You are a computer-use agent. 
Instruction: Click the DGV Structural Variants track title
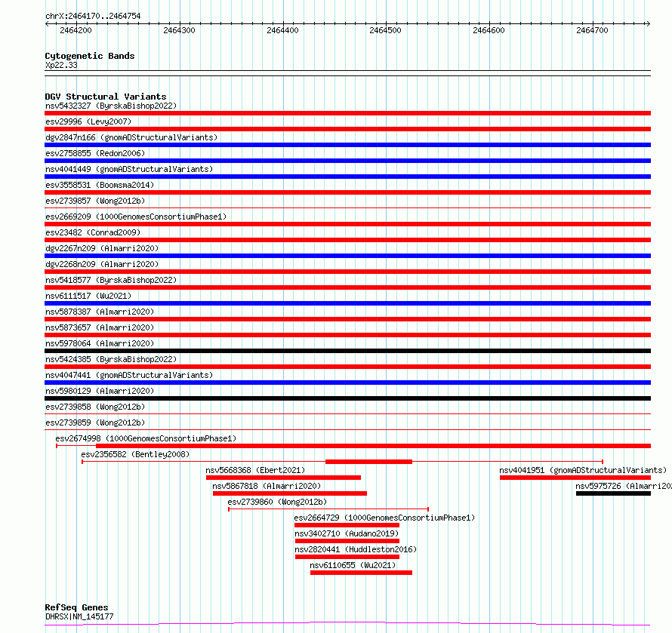(x=106, y=97)
